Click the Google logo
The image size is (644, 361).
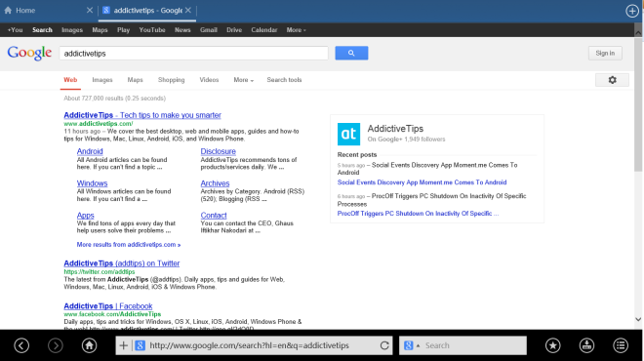point(29,53)
